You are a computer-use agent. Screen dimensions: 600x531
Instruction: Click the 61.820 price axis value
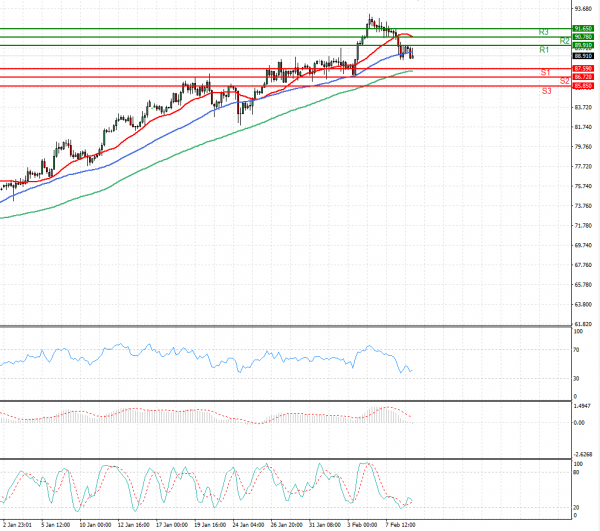coord(583,324)
